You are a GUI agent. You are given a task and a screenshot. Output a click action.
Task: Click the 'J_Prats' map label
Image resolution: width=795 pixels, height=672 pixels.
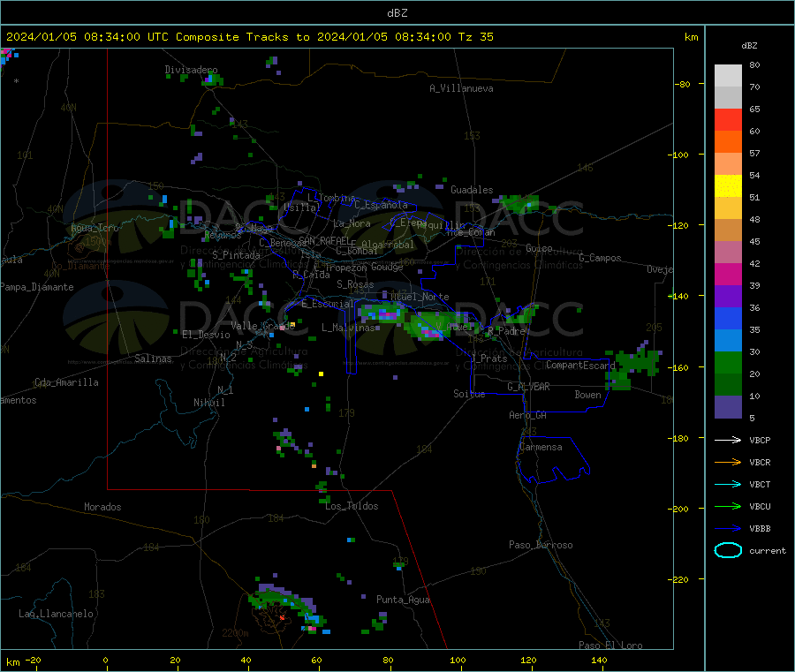pyautogui.click(x=489, y=359)
